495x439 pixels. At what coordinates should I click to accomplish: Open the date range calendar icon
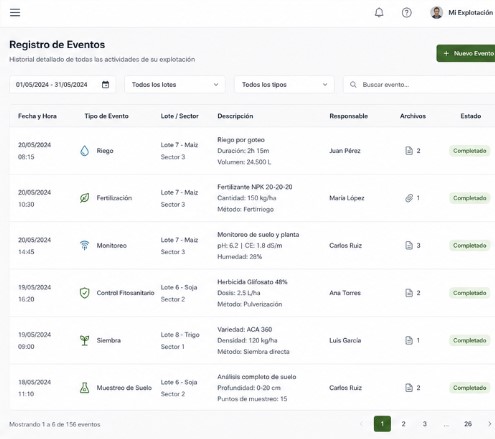coord(105,85)
